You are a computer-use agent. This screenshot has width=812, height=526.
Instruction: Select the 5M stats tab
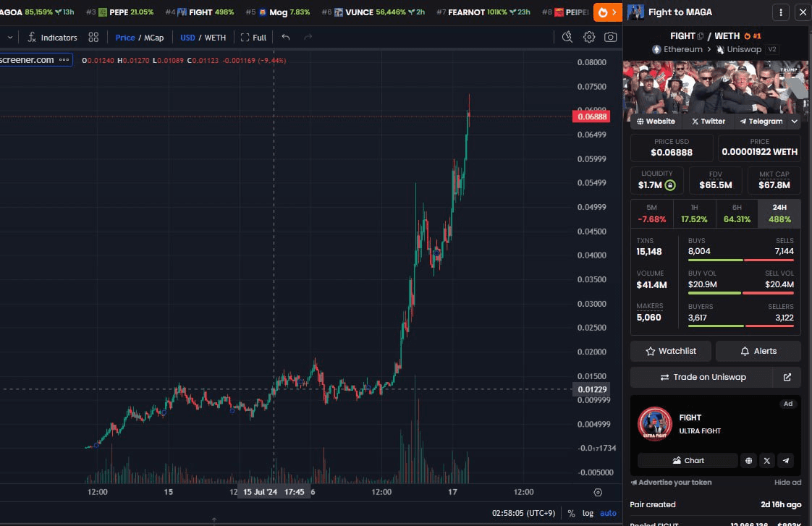[x=651, y=213]
